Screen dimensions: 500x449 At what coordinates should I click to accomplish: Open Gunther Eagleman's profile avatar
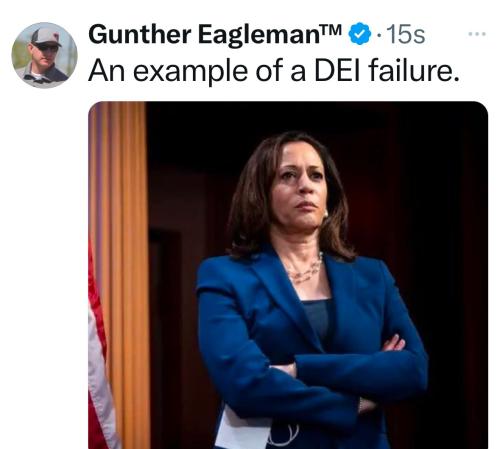[x=44, y=55]
